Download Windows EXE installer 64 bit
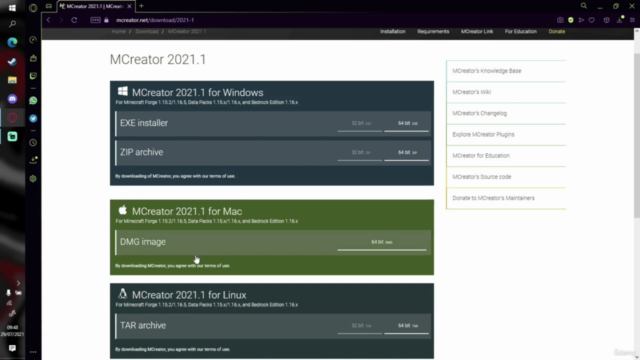640x360 pixels. coord(407,123)
